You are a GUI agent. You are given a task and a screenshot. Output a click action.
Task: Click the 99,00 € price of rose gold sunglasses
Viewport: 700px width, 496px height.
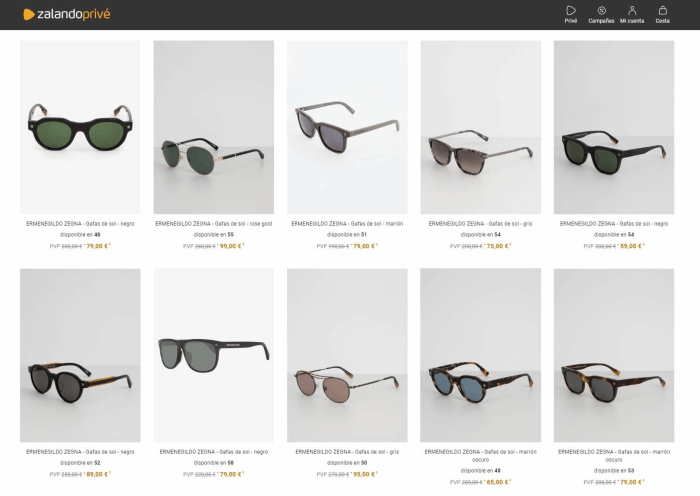[231, 246]
